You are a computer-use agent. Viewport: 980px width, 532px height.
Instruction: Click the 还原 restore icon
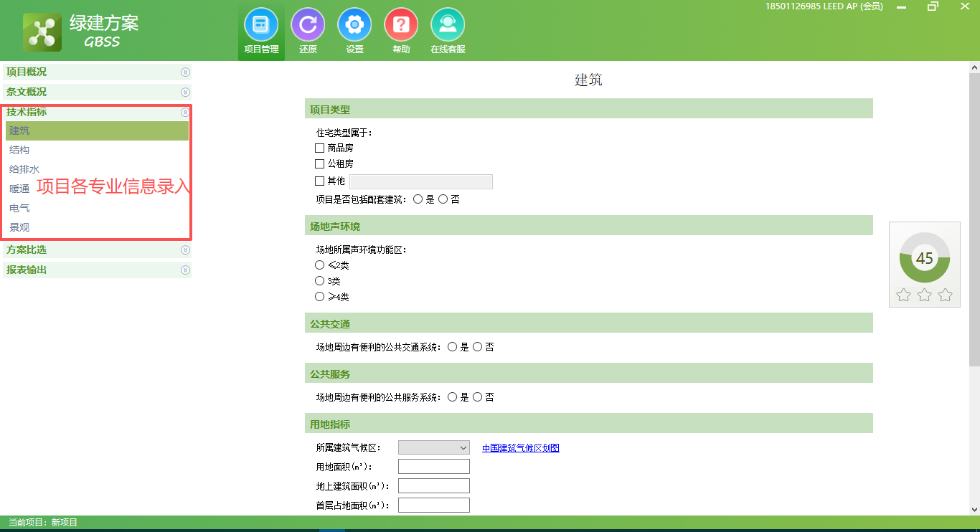308,29
